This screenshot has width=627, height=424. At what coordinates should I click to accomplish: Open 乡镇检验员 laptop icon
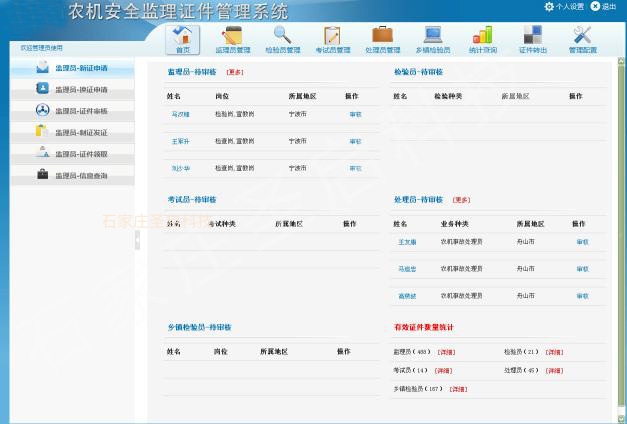[x=433, y=35]
